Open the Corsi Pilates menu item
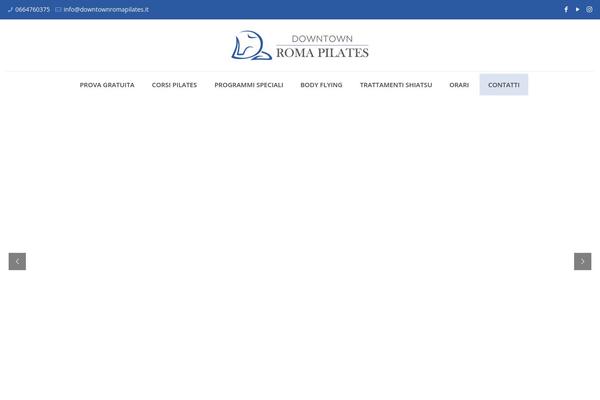Screen dimensions: 600x400 174,85
